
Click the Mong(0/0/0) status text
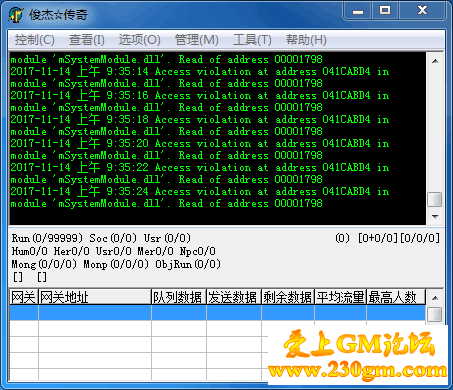click(x=44, y=264)
